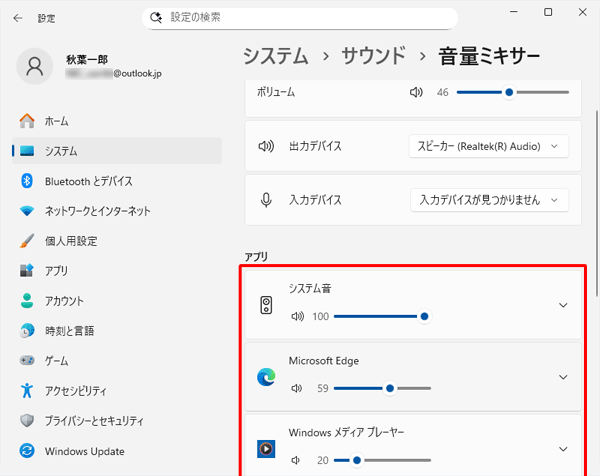
Task: Open ホーム in the sidebar
Action: click(x=57, y=121)
